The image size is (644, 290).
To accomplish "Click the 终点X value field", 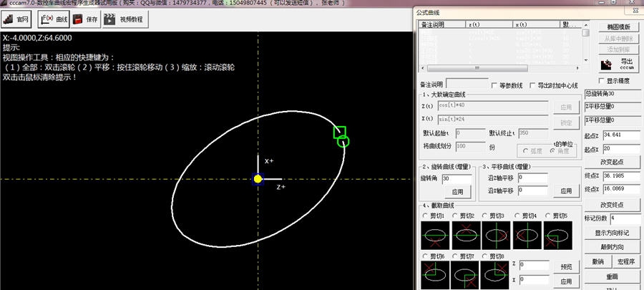I will (621, 189).
